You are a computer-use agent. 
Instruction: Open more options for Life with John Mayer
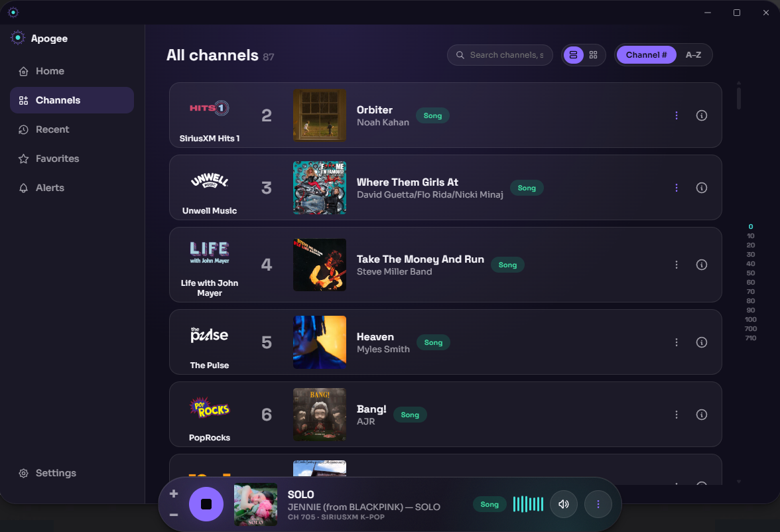[677, 265]
